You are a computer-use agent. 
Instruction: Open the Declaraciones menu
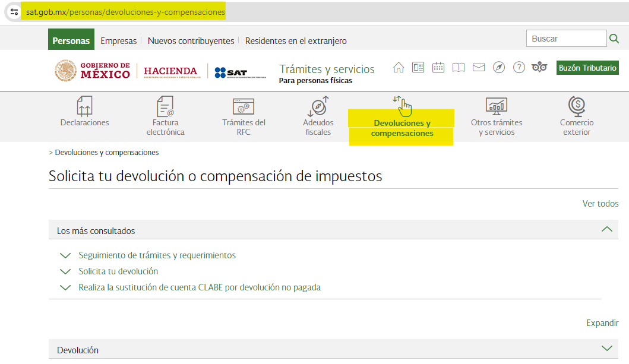tap(85, 113)
